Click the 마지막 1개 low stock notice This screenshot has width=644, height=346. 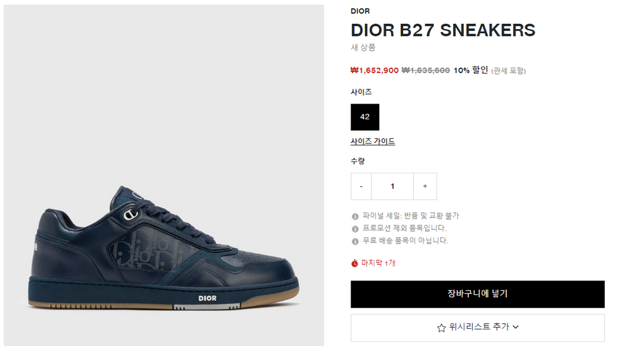tap(378, 263)
